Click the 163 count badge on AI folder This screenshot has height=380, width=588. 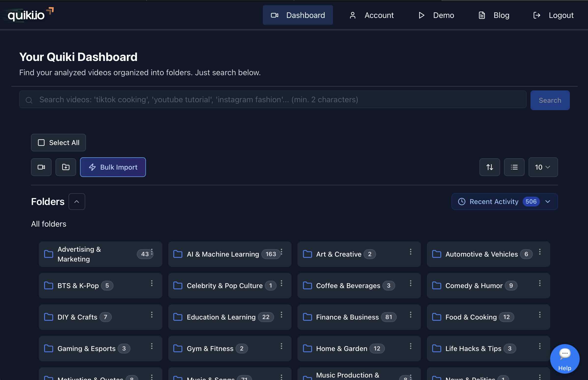point(271,254)
